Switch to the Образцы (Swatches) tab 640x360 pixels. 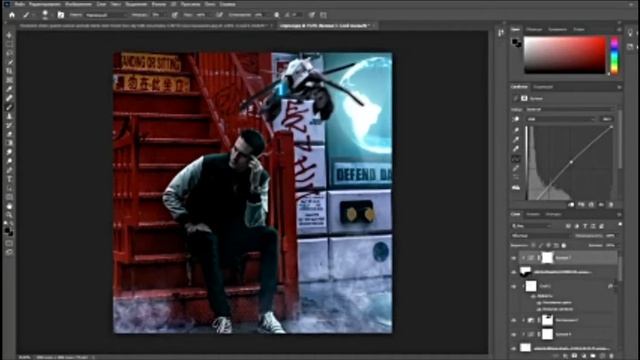(534, 30)
